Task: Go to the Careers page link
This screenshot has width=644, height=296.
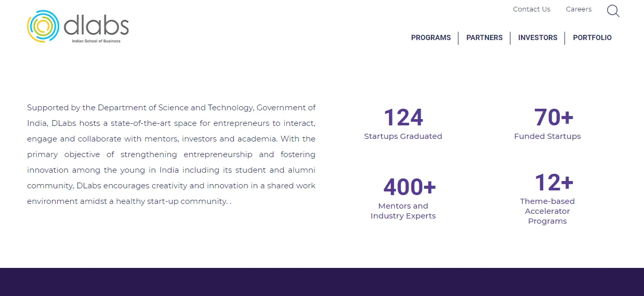Action: click(x=579, y=9)
